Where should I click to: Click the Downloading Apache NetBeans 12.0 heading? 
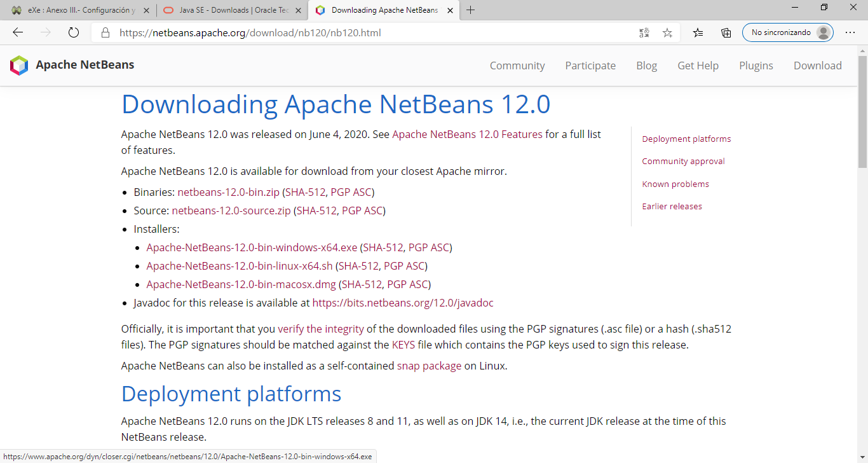coord(336,104)
